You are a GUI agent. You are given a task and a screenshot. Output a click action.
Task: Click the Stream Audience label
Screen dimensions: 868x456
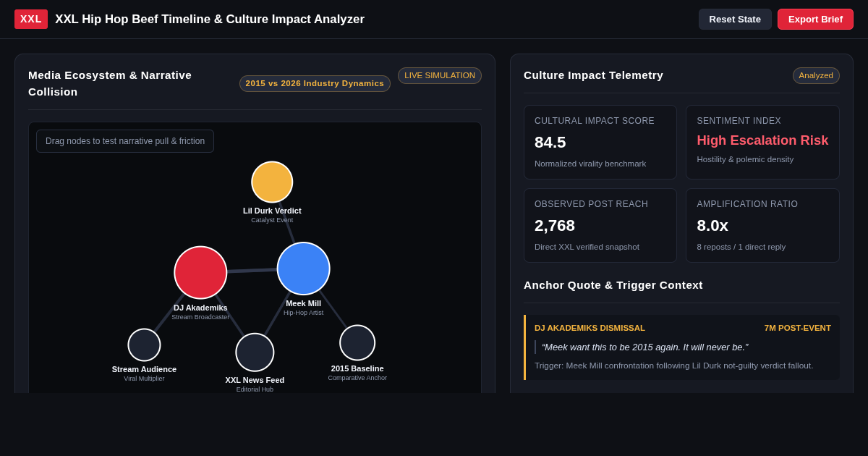click(144, 369)
